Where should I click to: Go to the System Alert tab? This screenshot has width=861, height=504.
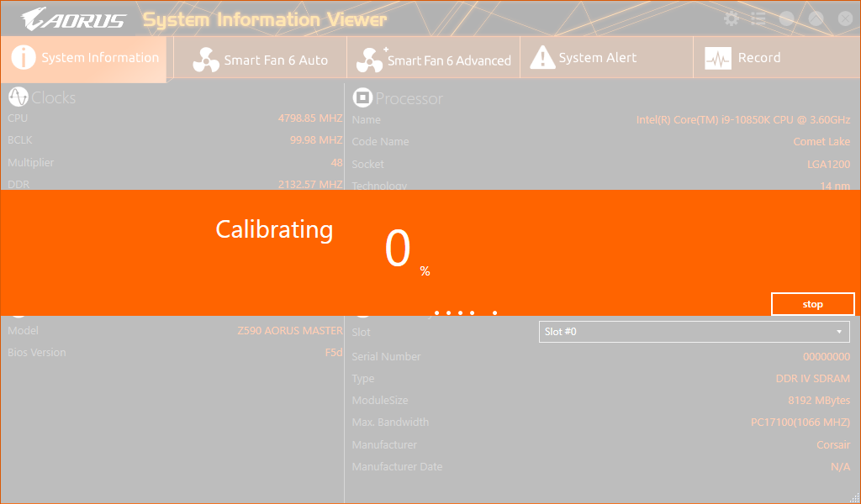click(606, 58)
